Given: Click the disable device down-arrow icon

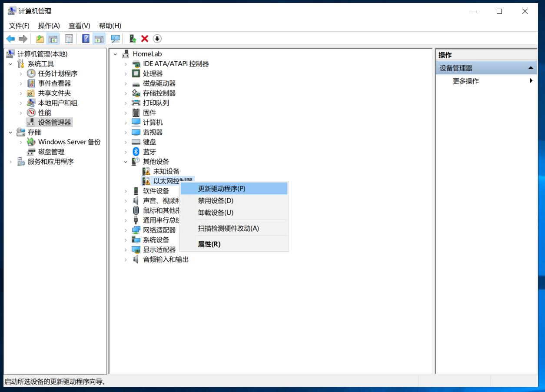Looking at the screenshot, I should pyautogui.click(x=157, y=39).
